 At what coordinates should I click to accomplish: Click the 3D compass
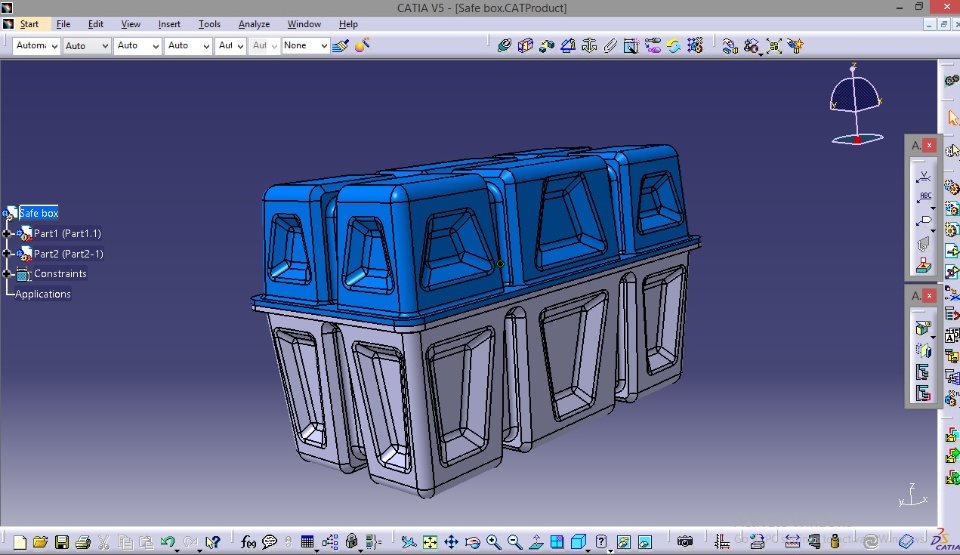pyautogui.click(x=856, y=104)
